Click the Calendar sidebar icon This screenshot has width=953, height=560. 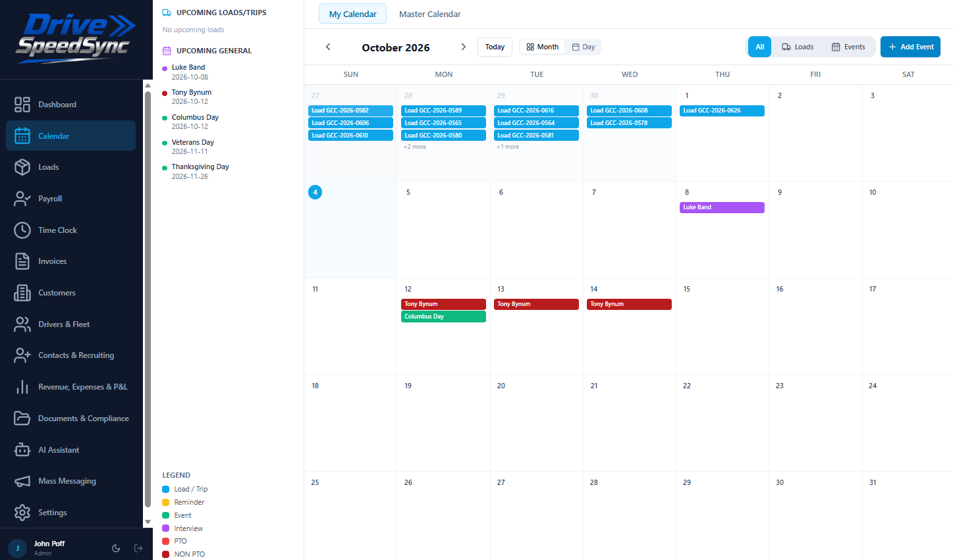(x=22, y=136)
